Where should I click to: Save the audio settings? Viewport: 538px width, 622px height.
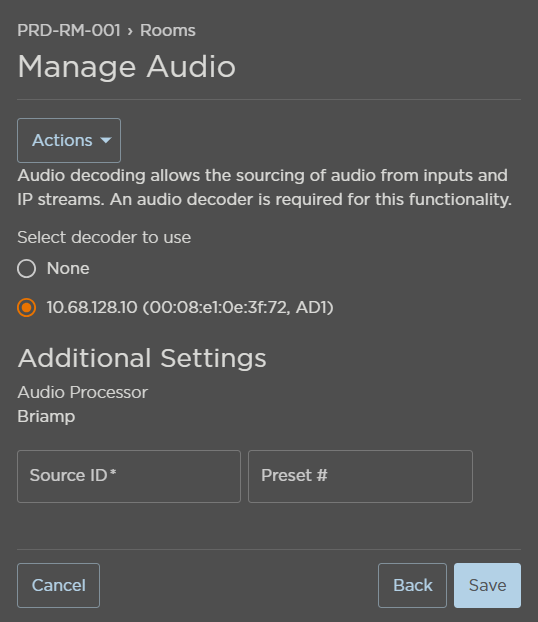click(x=487, y=586)
